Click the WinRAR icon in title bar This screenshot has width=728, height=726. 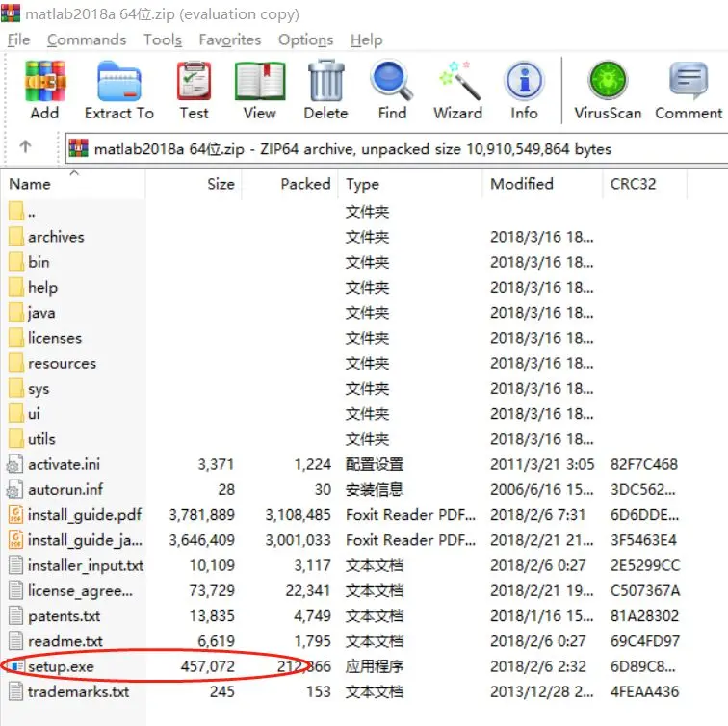coord(11,13)
